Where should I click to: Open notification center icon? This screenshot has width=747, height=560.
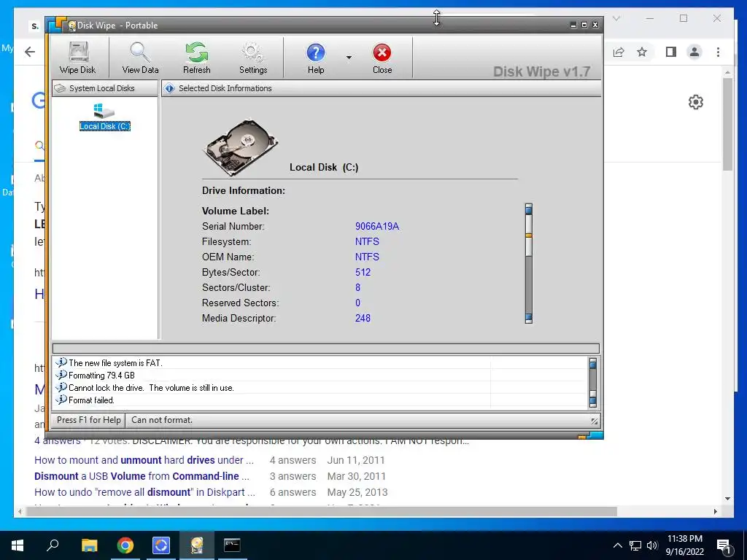(x=724, y=546)
